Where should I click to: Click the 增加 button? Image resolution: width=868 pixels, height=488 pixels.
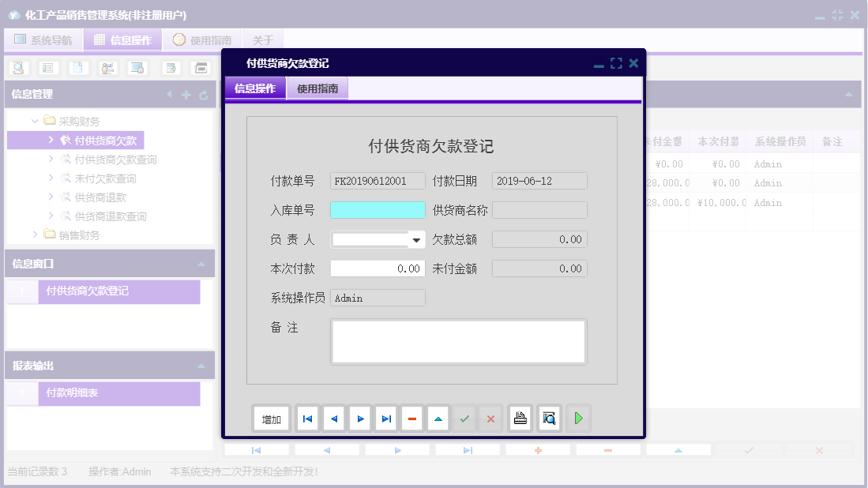(271, 419)
